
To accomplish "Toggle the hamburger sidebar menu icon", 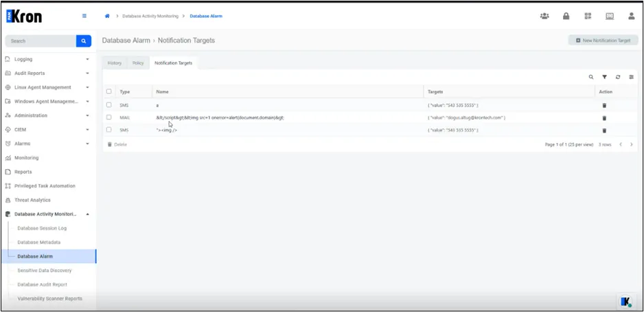I will (x=84, y=16).
